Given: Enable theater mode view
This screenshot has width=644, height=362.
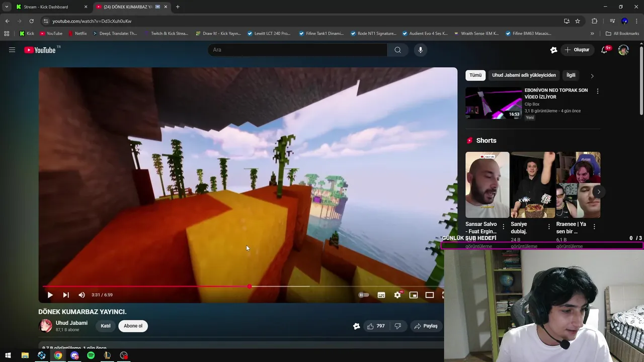Looking at the screenshot, I should [430, 295].
